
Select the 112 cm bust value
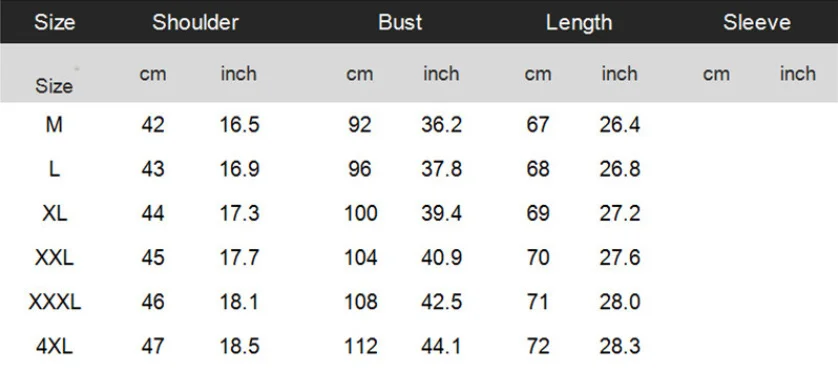361,347
